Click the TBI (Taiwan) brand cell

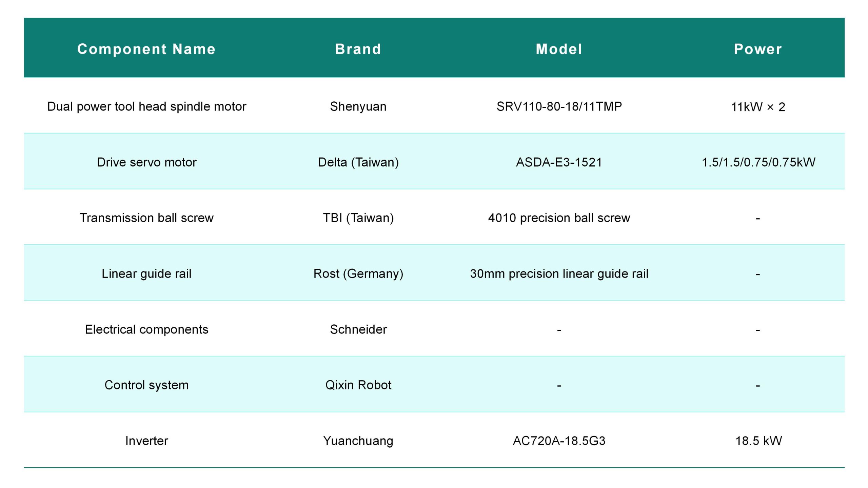point(358,218)
